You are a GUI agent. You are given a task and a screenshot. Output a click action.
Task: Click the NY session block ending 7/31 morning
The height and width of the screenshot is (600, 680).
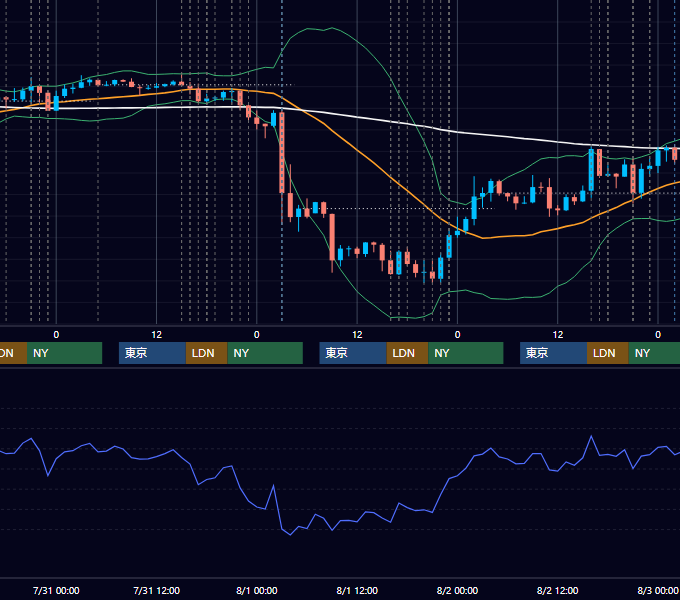[x=64, y=353]
